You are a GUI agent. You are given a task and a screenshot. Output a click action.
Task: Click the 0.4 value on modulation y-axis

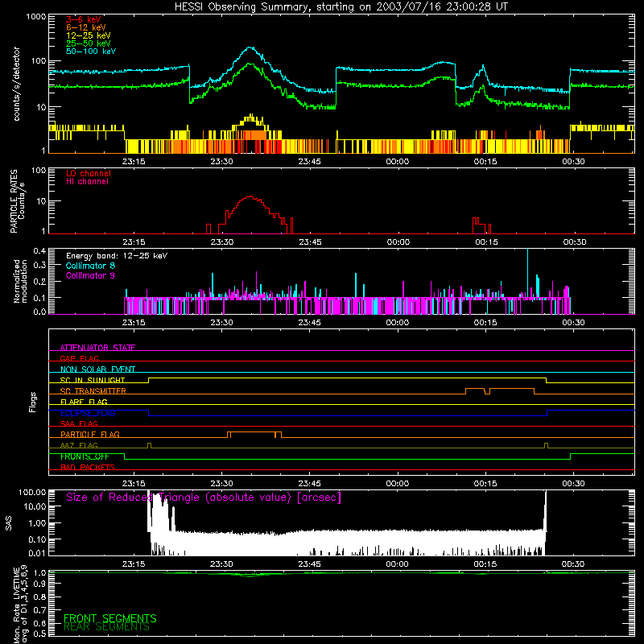click(39, 251)
